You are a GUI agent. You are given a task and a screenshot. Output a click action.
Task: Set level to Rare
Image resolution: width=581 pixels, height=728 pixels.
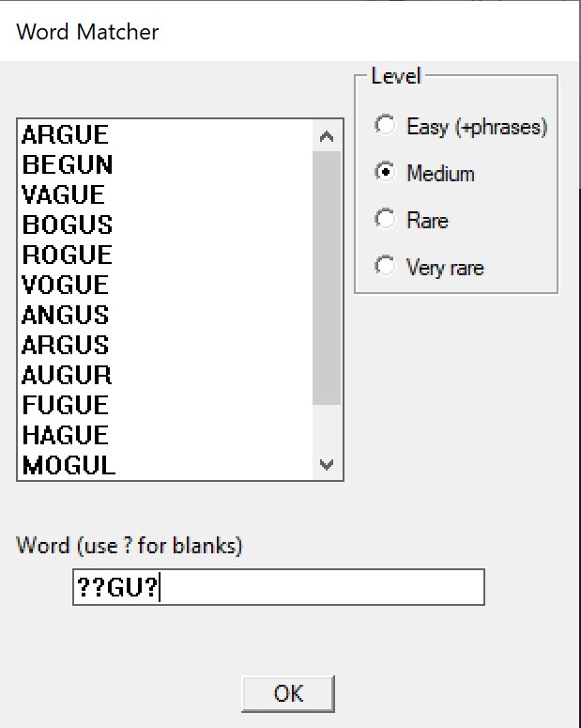411,220
